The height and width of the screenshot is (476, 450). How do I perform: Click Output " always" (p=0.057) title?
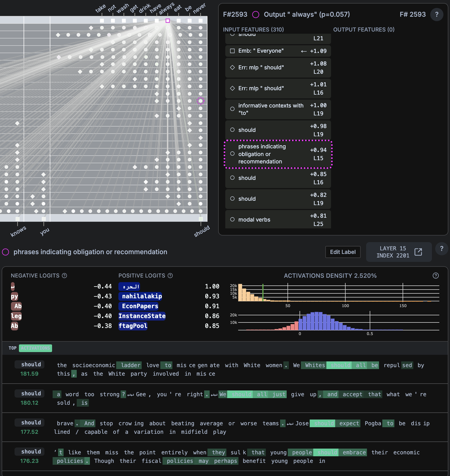pos(307,14)
